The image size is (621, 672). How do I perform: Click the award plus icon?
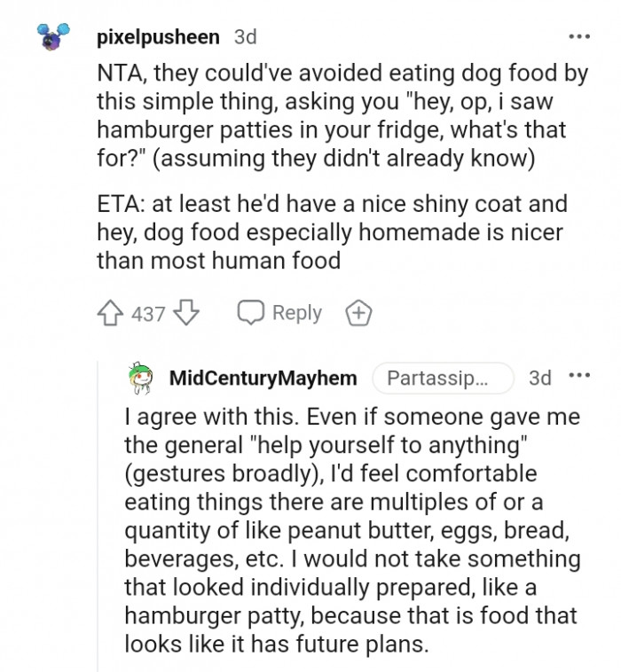tap(360, 314)
